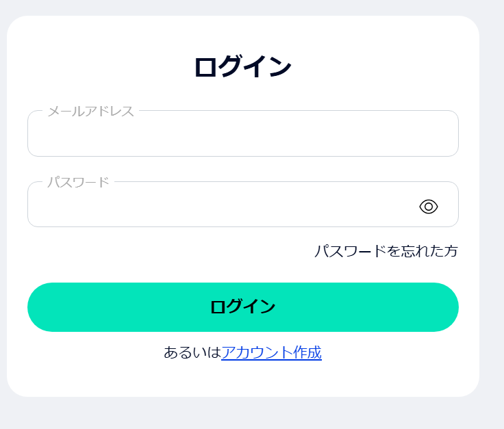The image size is (504, 429).
Task: Click the ログイン heading at the top
Action: coord(242,67)
